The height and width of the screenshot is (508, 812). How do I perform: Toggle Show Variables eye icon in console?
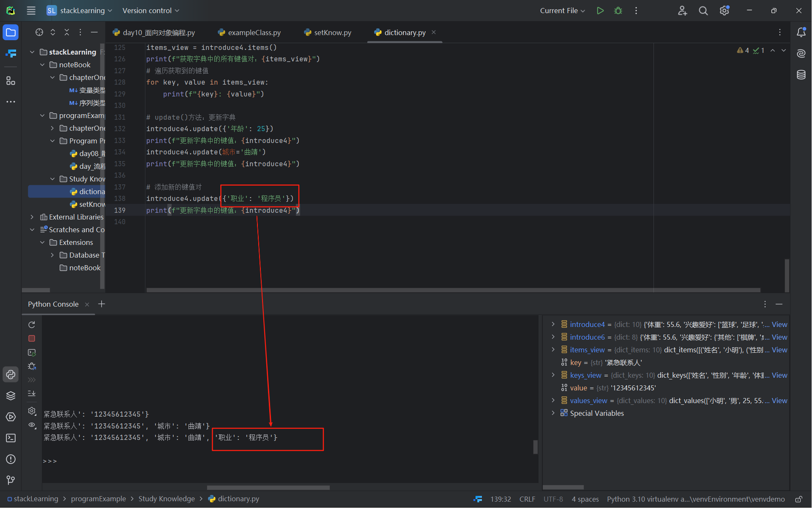[32, 425]
